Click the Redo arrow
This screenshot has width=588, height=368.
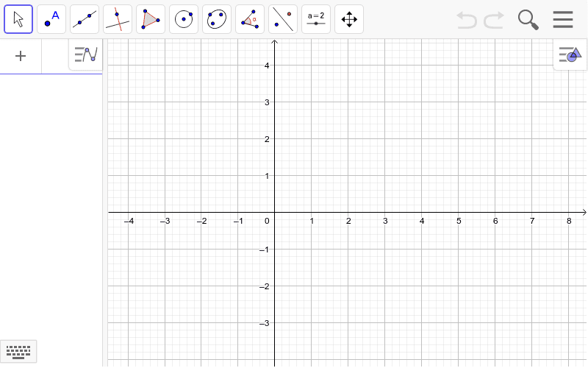[494, 20]
